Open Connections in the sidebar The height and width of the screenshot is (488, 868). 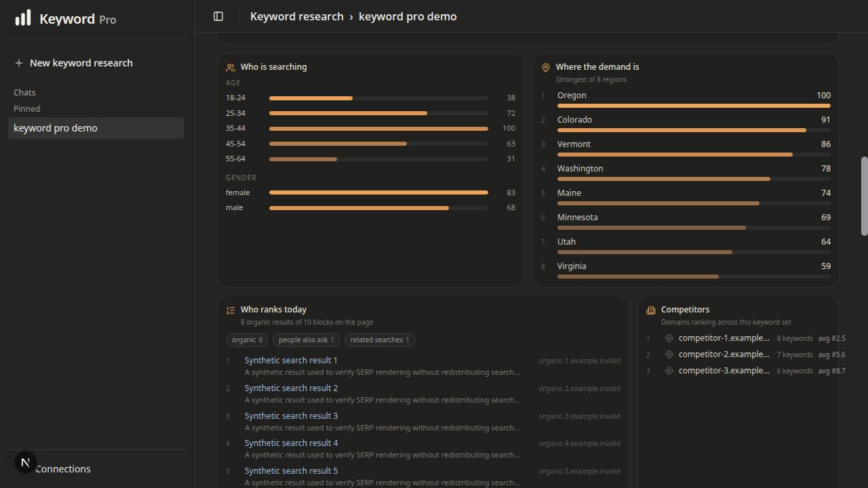coord(62,469)
